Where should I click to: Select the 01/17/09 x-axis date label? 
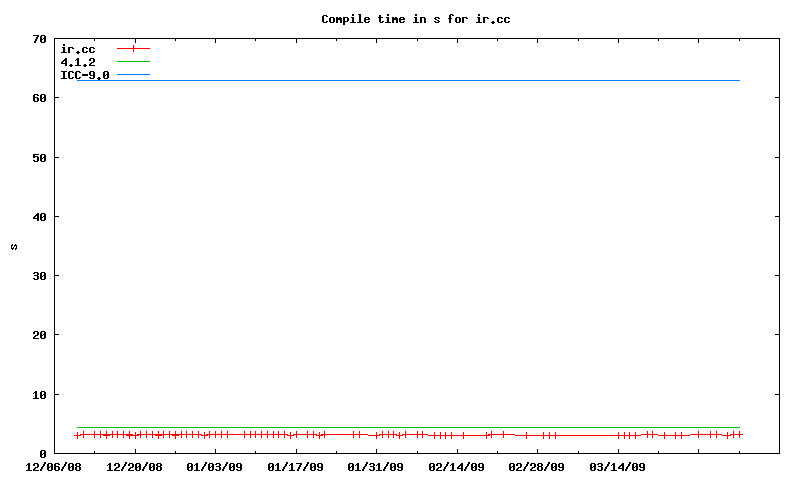pos(295,466)
